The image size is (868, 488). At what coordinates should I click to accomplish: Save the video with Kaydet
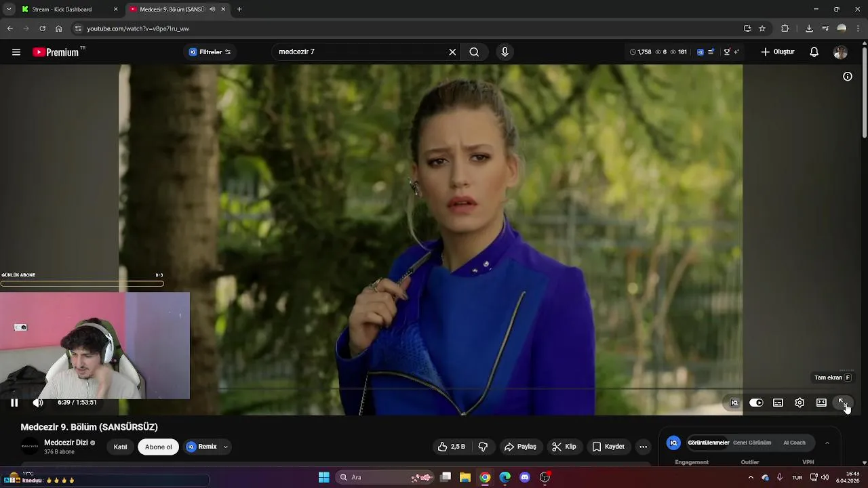(x=608, y=447)
